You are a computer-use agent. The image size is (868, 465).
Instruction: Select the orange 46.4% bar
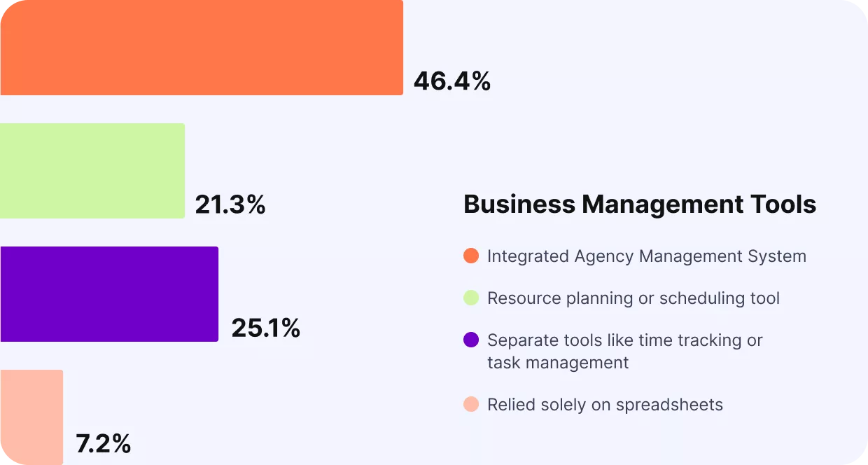click(202, 48)
